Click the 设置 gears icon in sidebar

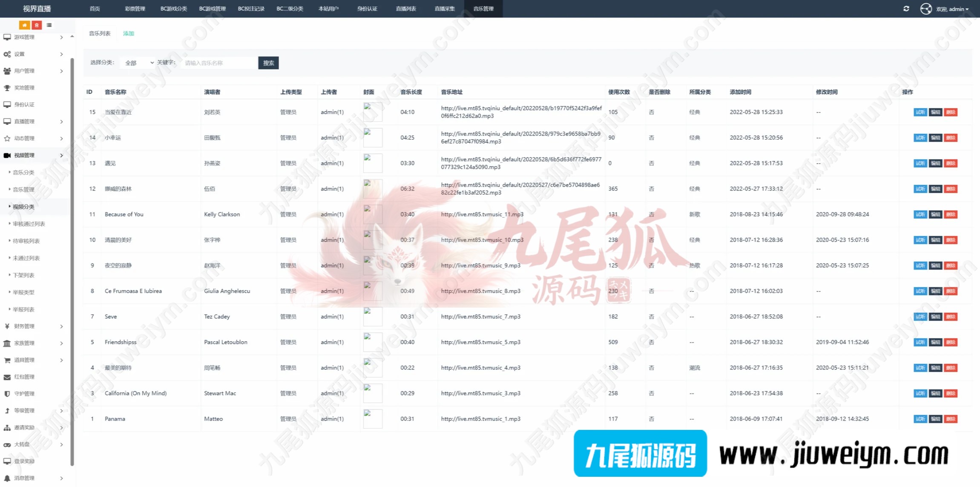(7, 54)
